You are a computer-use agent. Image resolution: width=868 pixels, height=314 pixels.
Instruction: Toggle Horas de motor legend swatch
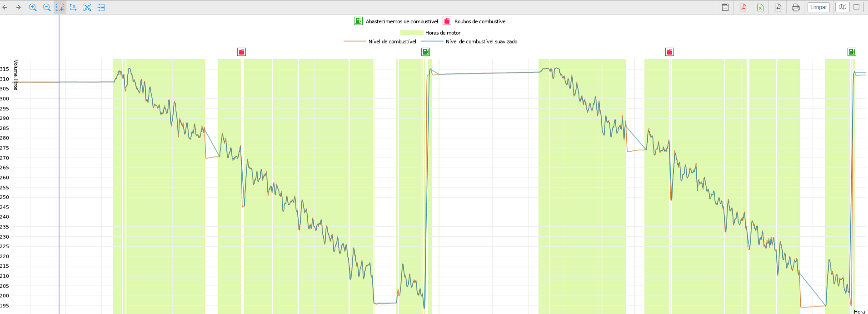(x=411, y=33)
